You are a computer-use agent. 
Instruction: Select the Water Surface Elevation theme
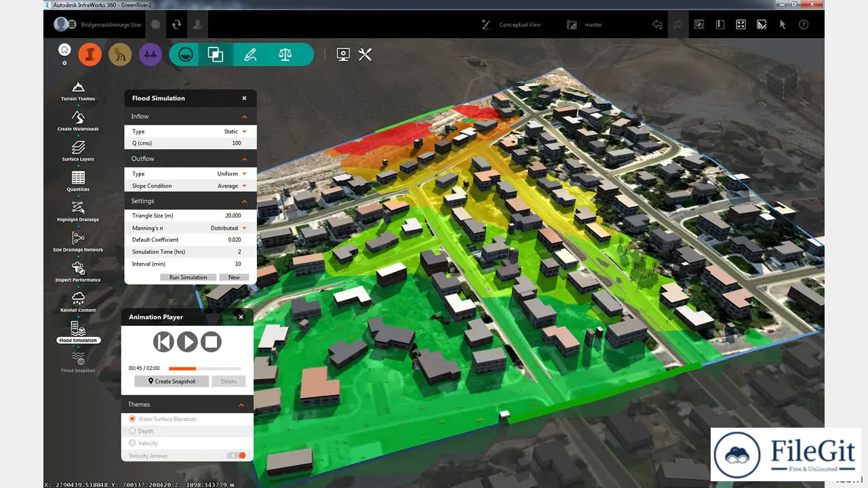[132, 419]
